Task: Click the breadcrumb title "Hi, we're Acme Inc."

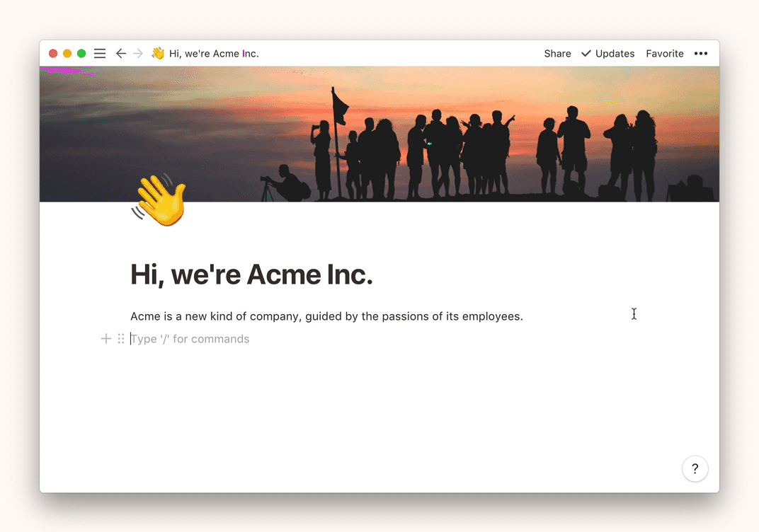Action: tap(214, 54)
